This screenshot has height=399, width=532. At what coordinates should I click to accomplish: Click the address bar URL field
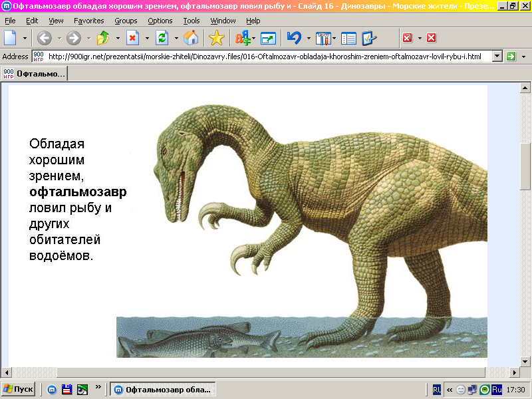click(266, 57)
